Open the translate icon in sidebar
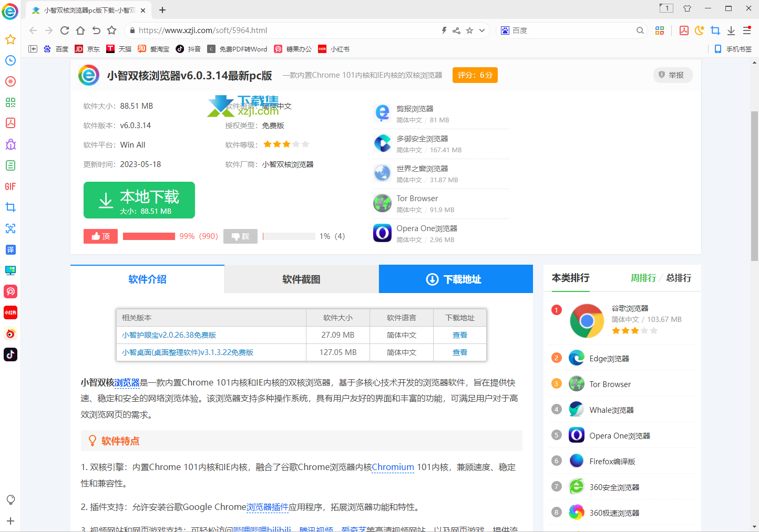 10,249
